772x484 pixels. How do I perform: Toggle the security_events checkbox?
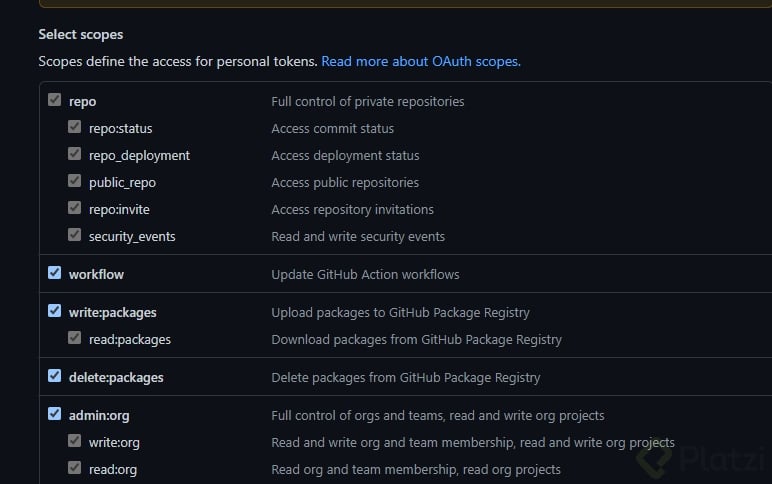click(74, 236)
